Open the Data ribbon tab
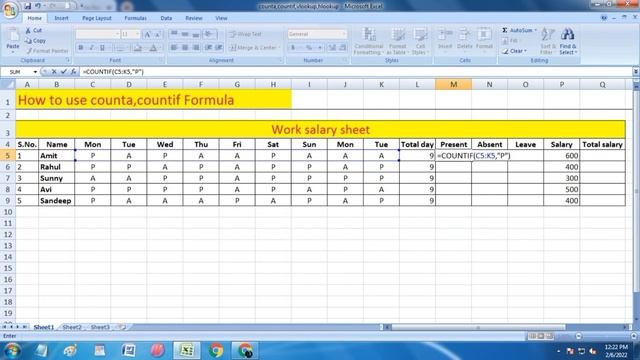 coord(166,18)
